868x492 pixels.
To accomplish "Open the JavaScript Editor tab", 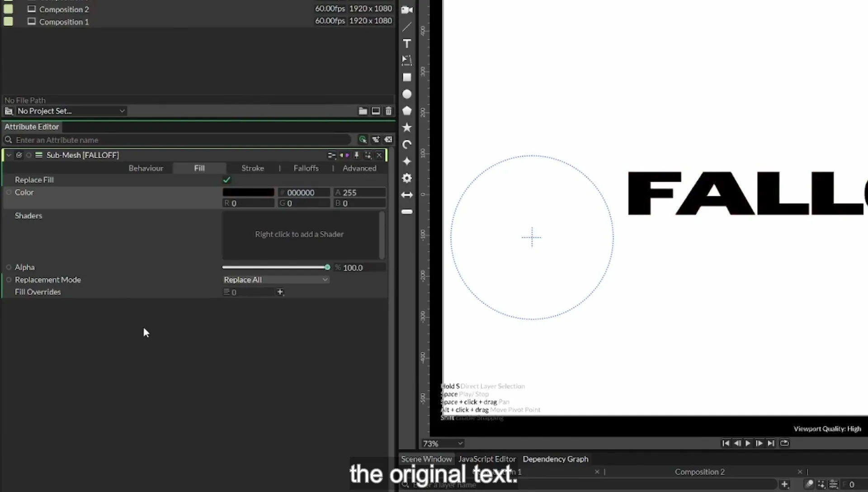I will (x=487, y=459).
